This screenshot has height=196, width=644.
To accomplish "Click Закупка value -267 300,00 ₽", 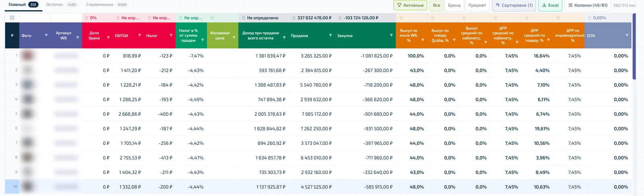I will pos(378,71).
